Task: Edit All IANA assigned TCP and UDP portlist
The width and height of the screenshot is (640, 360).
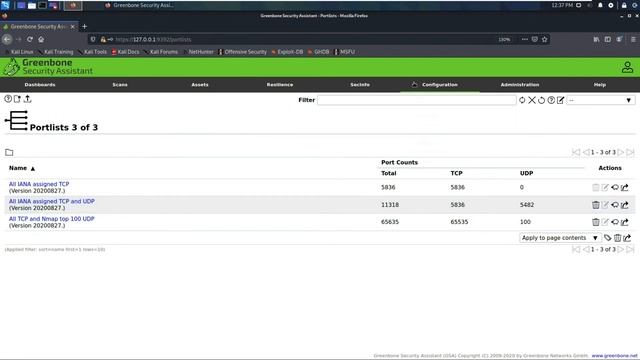Action: (605, 204)
